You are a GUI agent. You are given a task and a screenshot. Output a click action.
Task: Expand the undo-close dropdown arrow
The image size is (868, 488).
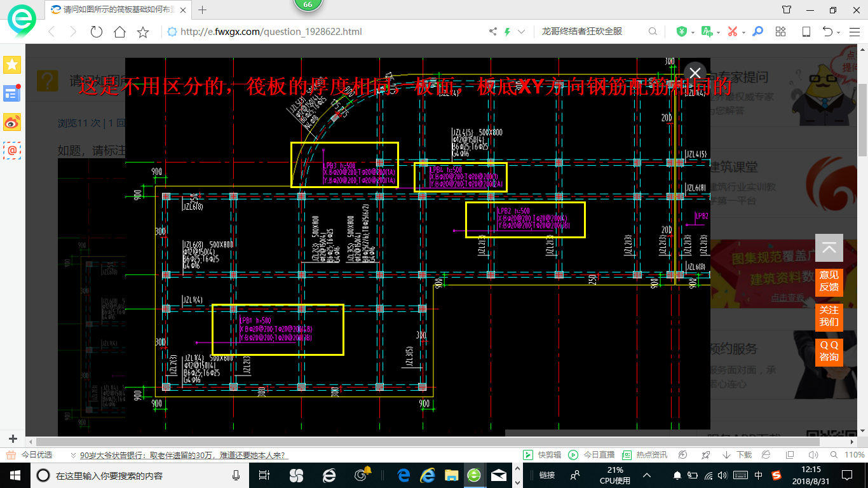[x=839, y=32]
